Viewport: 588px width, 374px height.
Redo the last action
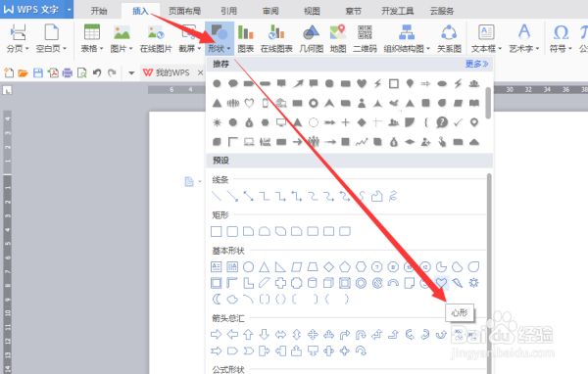point(112,72)
